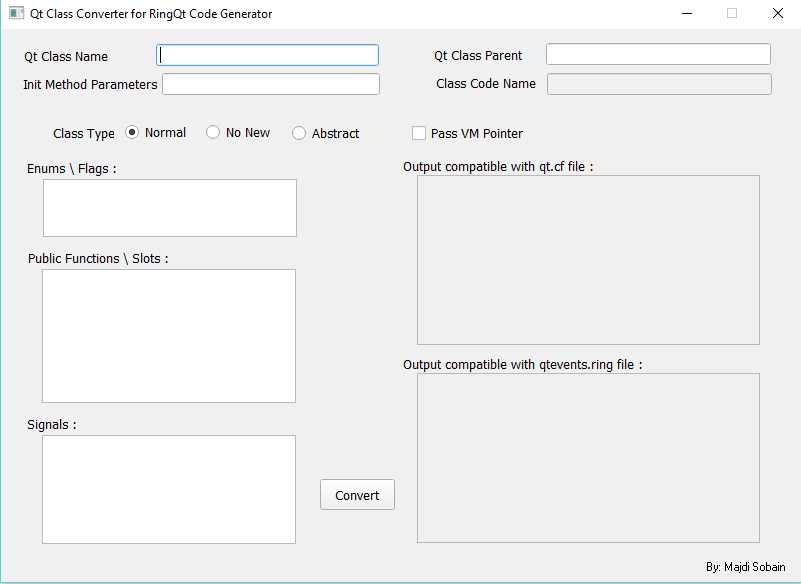801x584 pixels.
Task: Click into the Qt Class Parent field
Action: (x=657, y=53)
